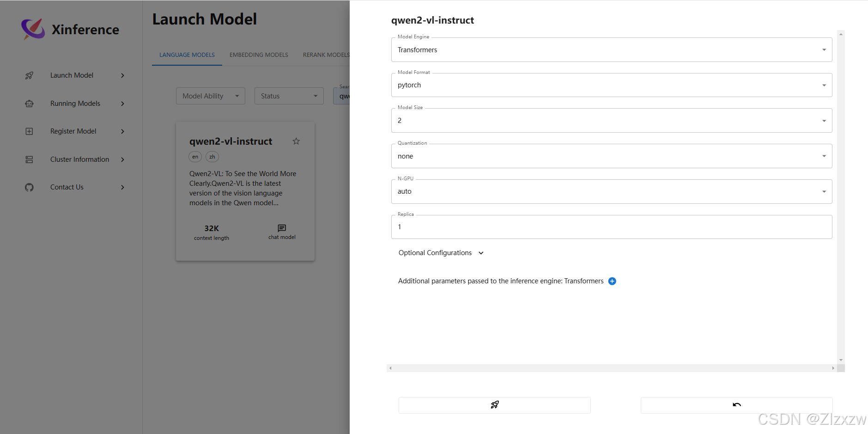This screenshot has height=434, width=868.
Task: Click the search input field
Action: coord(341,96)
